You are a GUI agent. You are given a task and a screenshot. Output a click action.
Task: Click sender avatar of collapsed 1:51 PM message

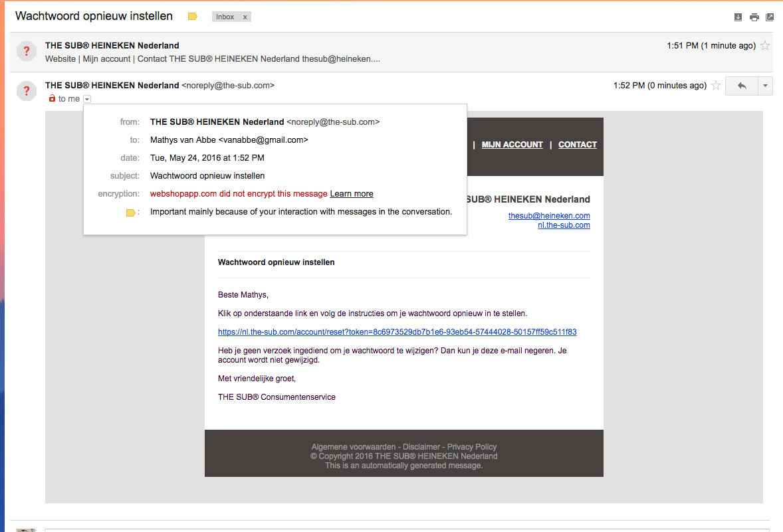point(27,51)
